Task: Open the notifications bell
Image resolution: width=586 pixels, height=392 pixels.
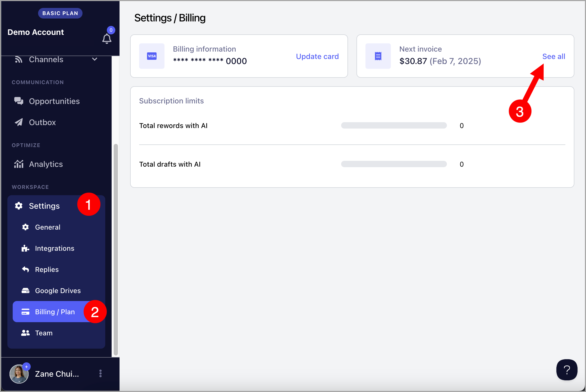Action: [x=107, y=39]
